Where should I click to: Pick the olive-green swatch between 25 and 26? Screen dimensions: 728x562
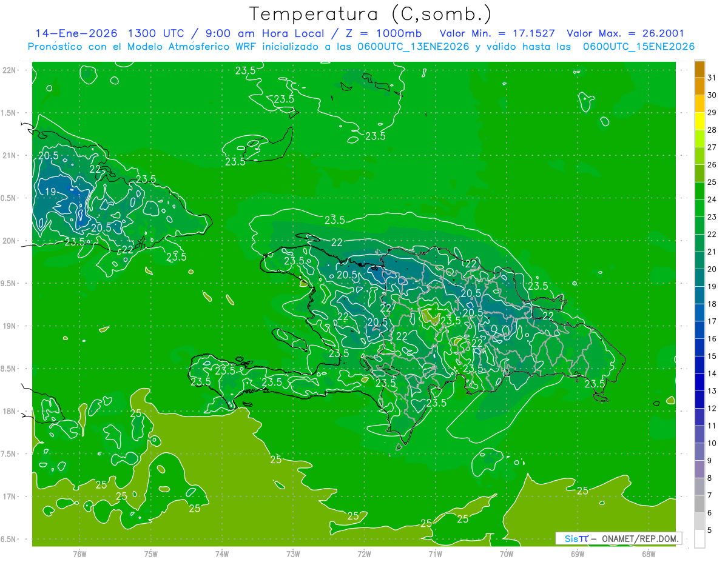[699, 173]
